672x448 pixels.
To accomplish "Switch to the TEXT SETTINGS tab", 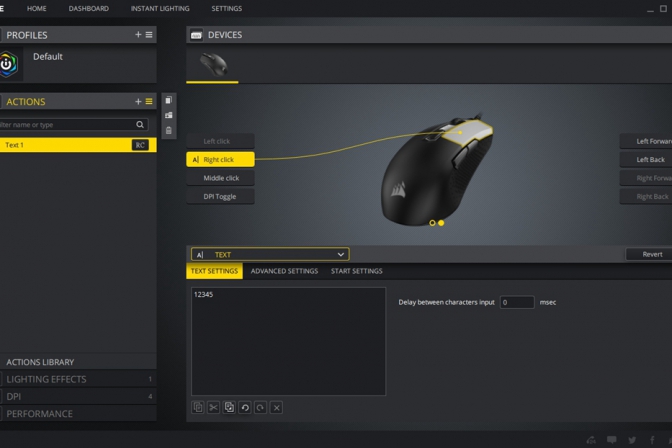I will (x=214, y=271).
